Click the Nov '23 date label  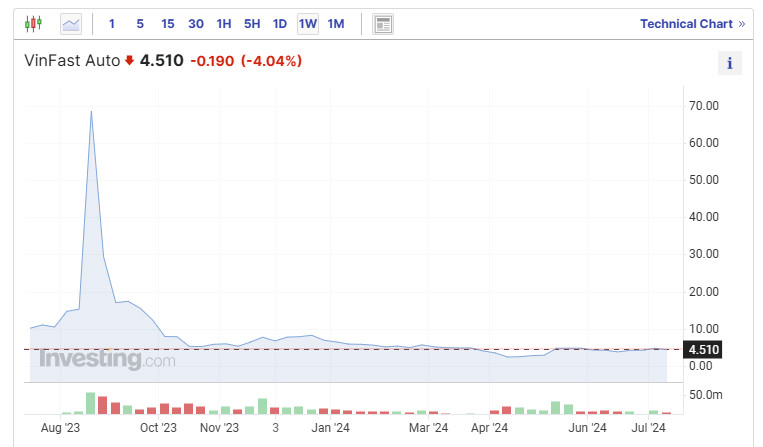pyautogui.click(x=219, y=428)
